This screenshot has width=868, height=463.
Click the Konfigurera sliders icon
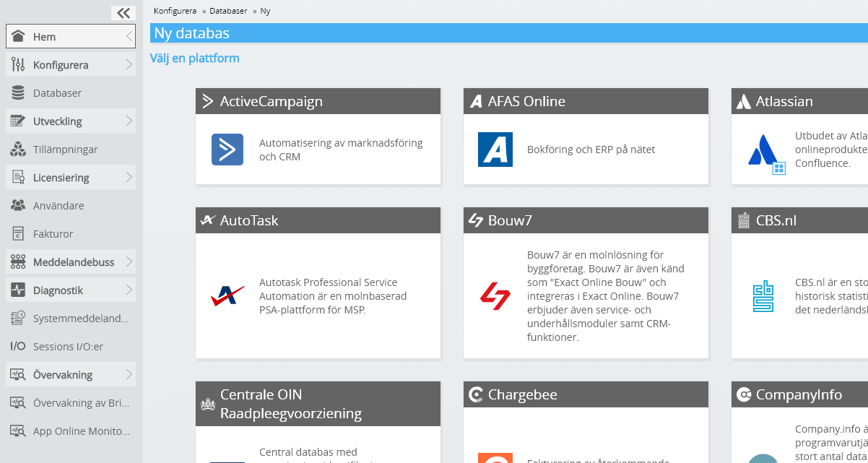click(x=19, y=64)
